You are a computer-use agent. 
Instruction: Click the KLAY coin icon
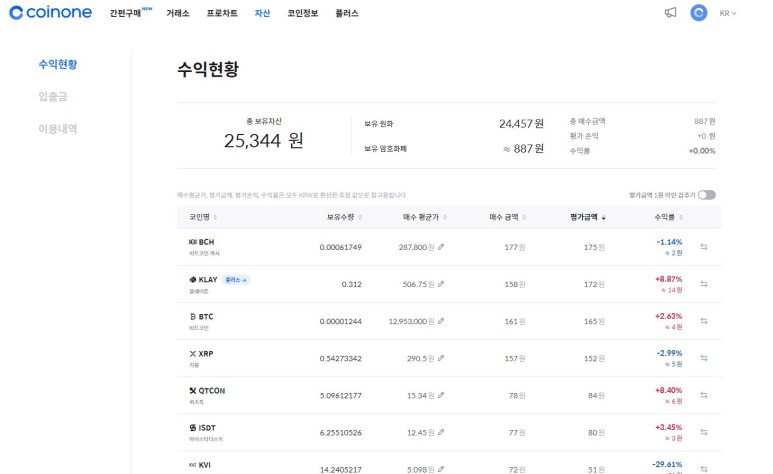[x=193, y=279]
